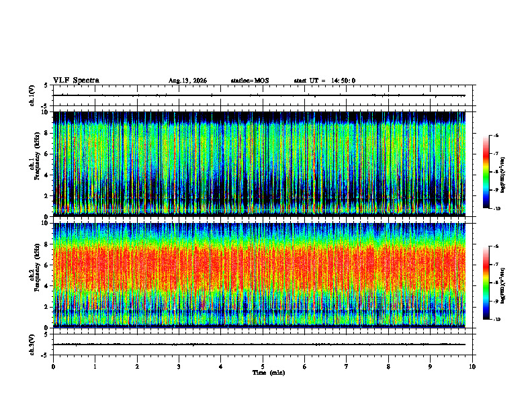Screen dimensions: 532x411
Task: Click the ch.2 color bar unit label
Action: pyautogui.click(x=503, y=285)
